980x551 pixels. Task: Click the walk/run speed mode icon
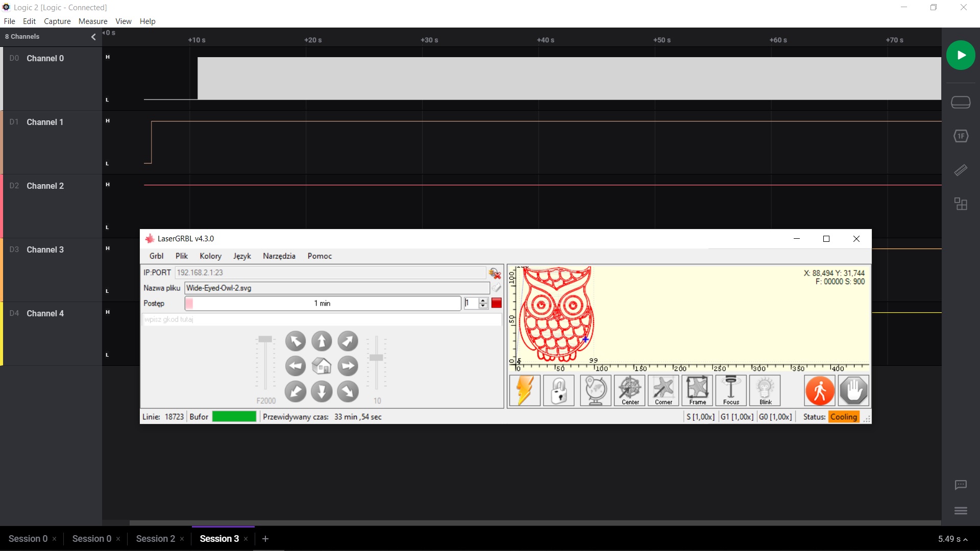(x=819, y=390)
